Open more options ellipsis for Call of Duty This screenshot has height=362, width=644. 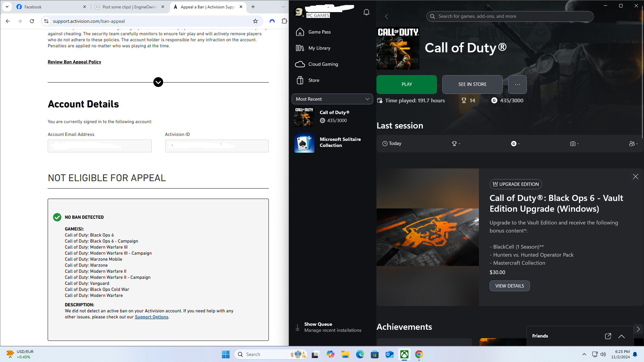coord(517,85)
